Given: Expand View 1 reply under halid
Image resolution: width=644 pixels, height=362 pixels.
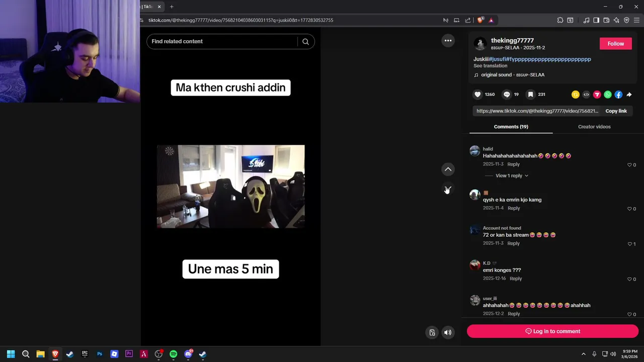Looking at the screenshot, I should click(x=512, y=175).
